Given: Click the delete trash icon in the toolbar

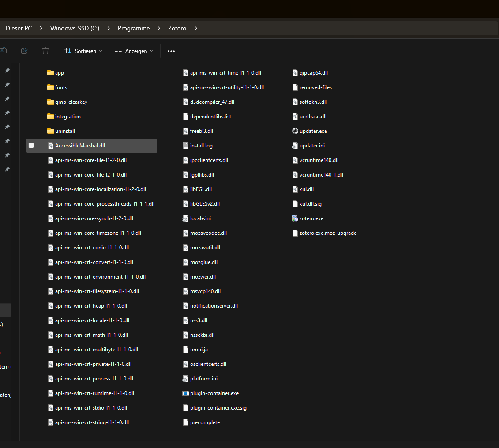Looking at the screenshot, I should click(x=45, y=51).
